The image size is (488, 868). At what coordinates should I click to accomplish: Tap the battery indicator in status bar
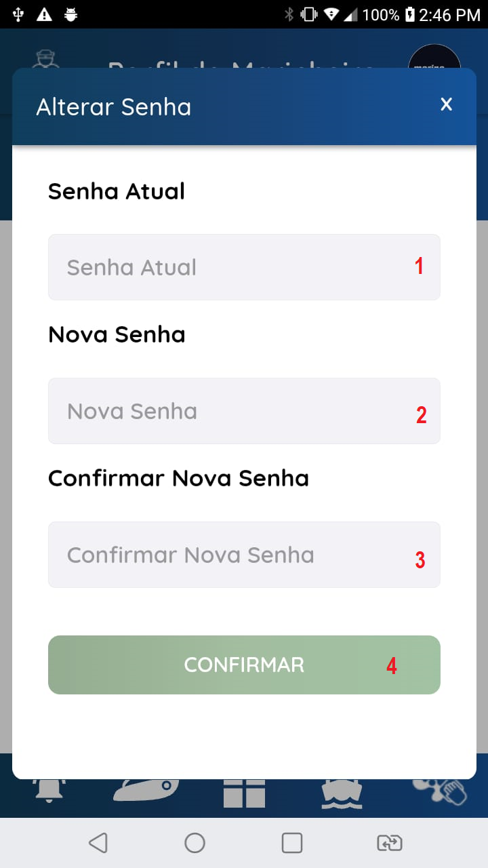409,14
